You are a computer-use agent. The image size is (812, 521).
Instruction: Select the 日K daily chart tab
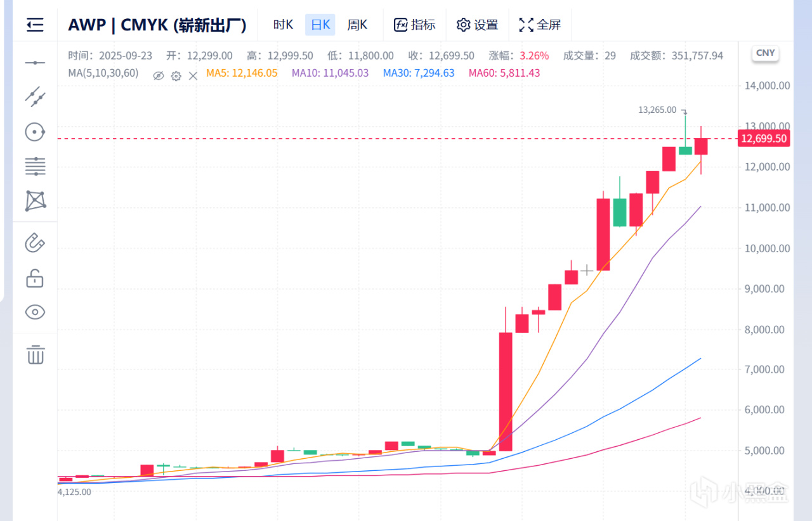320,25
